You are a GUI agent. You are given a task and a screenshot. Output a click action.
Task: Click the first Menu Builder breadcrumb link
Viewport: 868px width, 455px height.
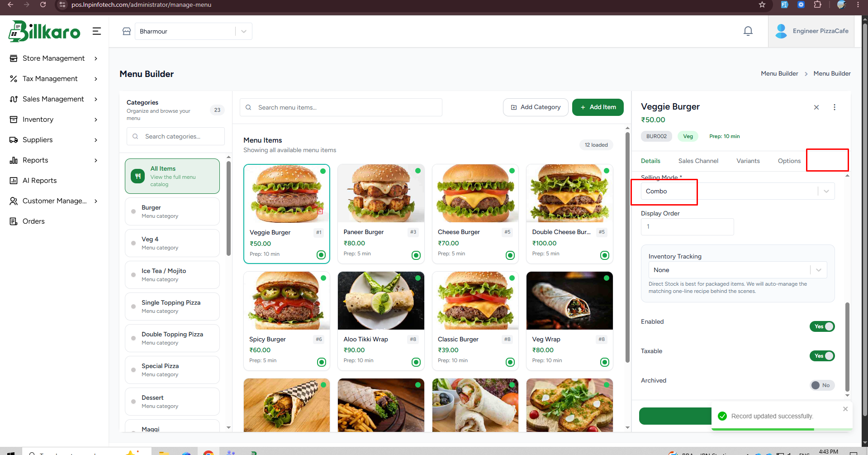(x=779, y=73)
